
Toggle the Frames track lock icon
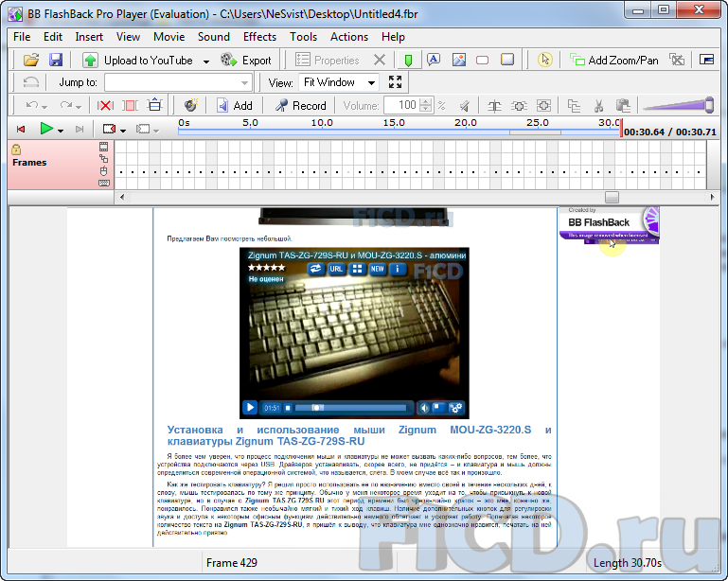(x=16, y=150)
